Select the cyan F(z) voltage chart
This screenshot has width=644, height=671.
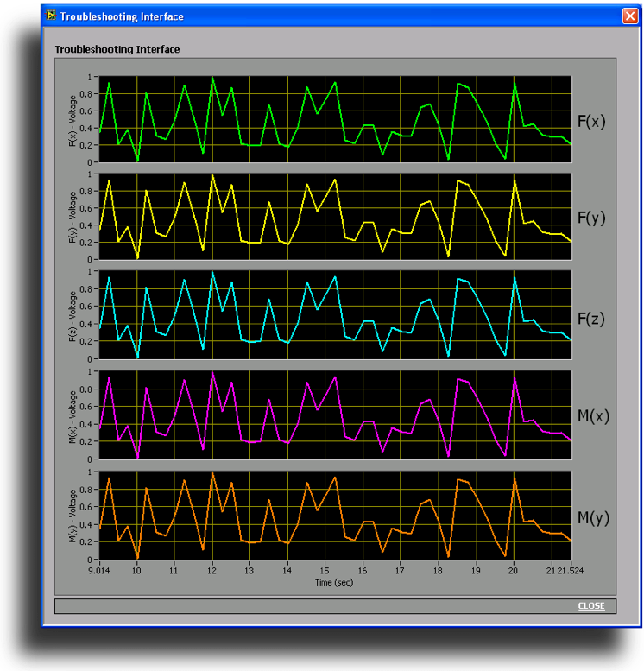point(335,314)
